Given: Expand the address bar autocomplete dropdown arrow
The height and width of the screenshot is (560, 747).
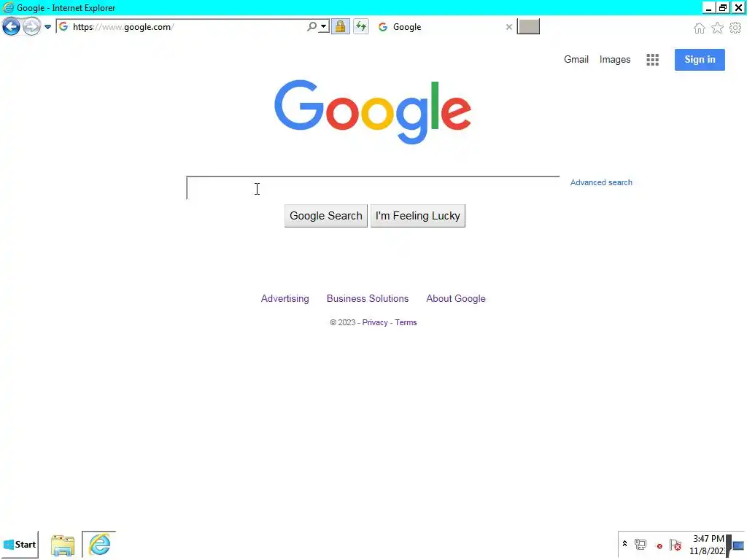Looking at the screenshot, I should pyautogui.click(x=323, y=27).
